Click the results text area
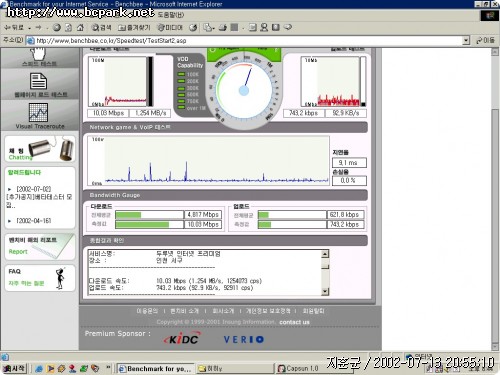Viewport: 500px width, 375px height. [205, 272]
